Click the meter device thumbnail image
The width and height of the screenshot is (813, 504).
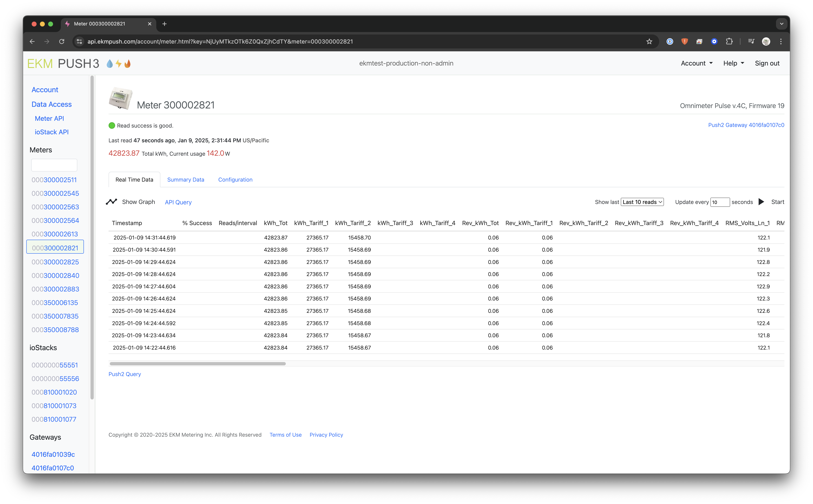click(x=120, y=98)
